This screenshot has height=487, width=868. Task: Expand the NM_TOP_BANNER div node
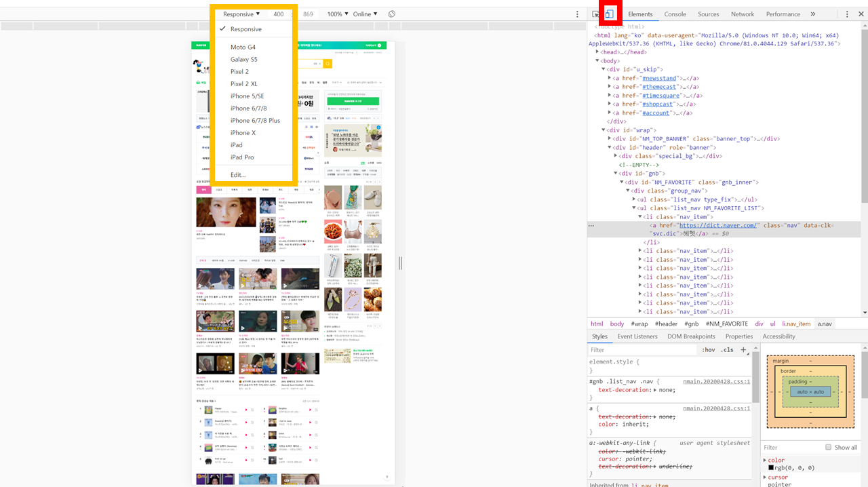[x=610, y=138]
